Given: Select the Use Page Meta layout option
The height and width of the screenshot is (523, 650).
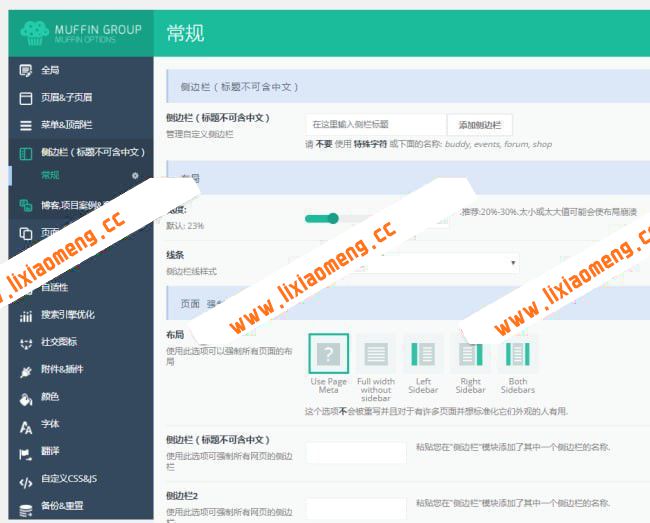Looking at the screenshot, I should [329, 354].
